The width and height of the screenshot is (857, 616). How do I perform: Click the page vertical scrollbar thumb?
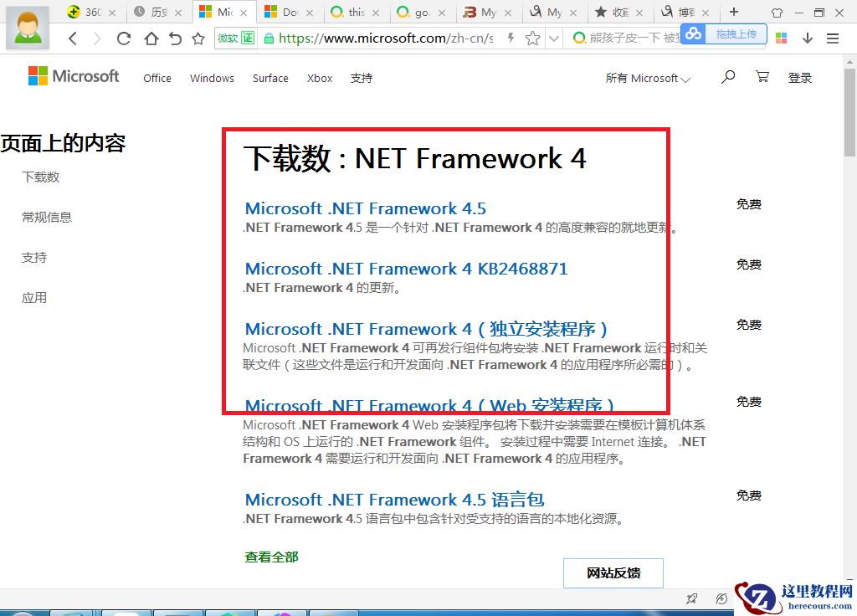(x=849, y=112)
